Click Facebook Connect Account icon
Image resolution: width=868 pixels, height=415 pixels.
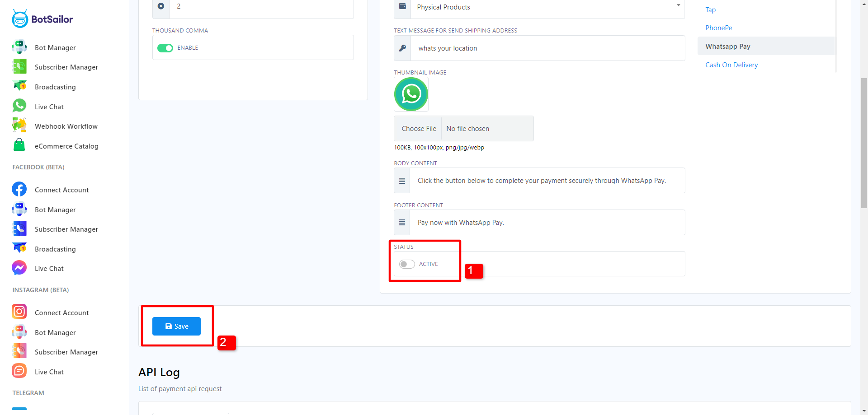click(19, 190)
